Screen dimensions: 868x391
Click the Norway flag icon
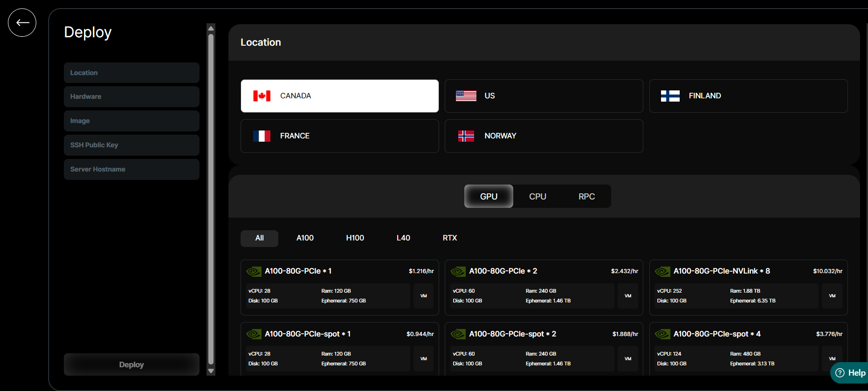[x=466, y=136]
